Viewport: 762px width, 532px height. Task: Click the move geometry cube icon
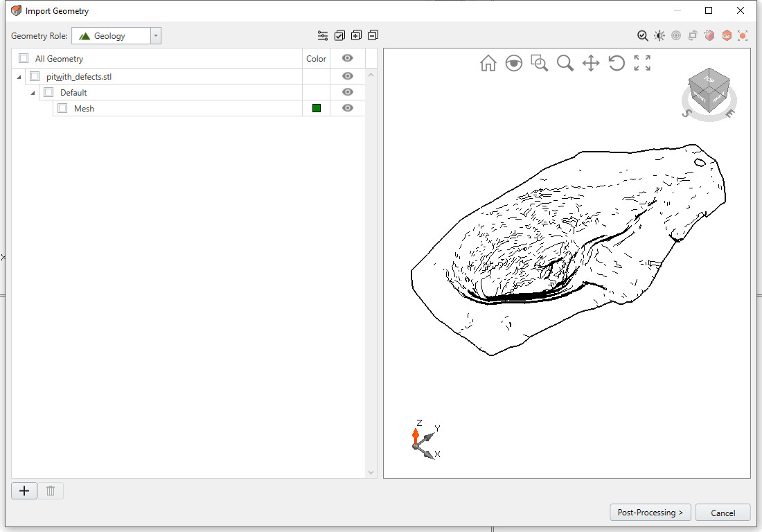coord(709,35)
